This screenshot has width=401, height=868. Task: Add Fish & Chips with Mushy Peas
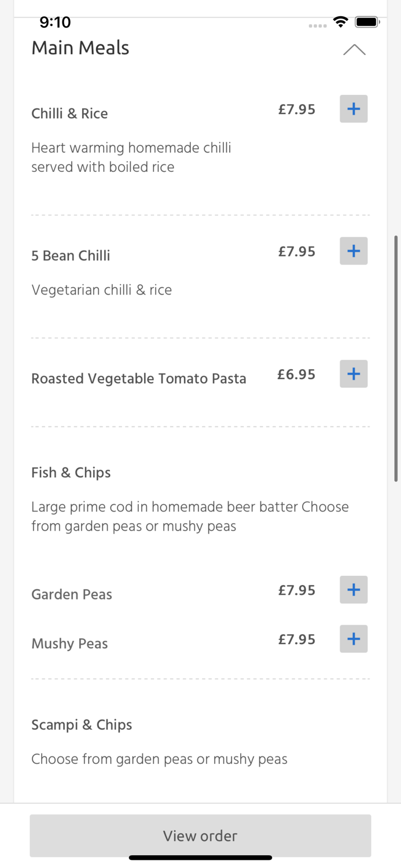[x=353, y=639]
